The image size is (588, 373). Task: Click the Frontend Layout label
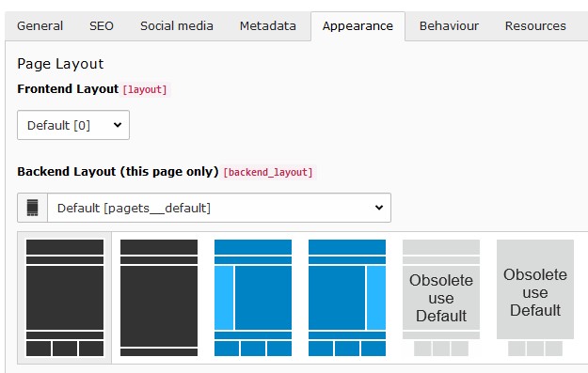[68, 89]
